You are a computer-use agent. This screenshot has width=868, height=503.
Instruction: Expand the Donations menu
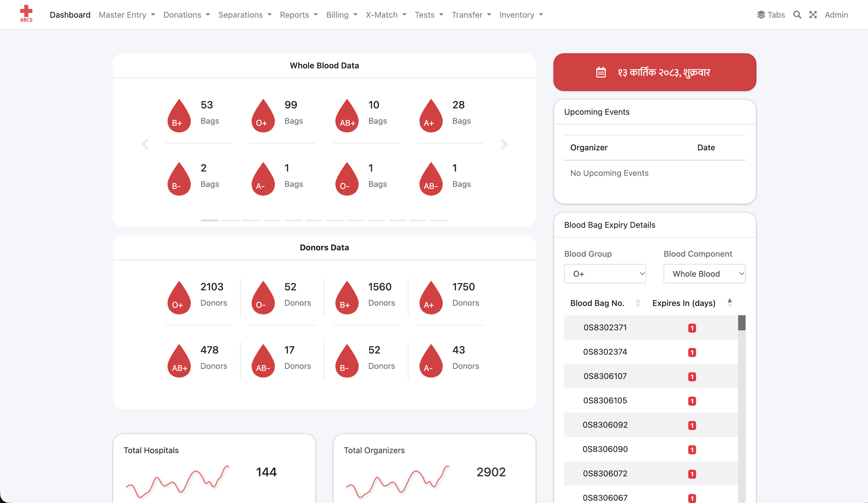click(x=186, y=15)
